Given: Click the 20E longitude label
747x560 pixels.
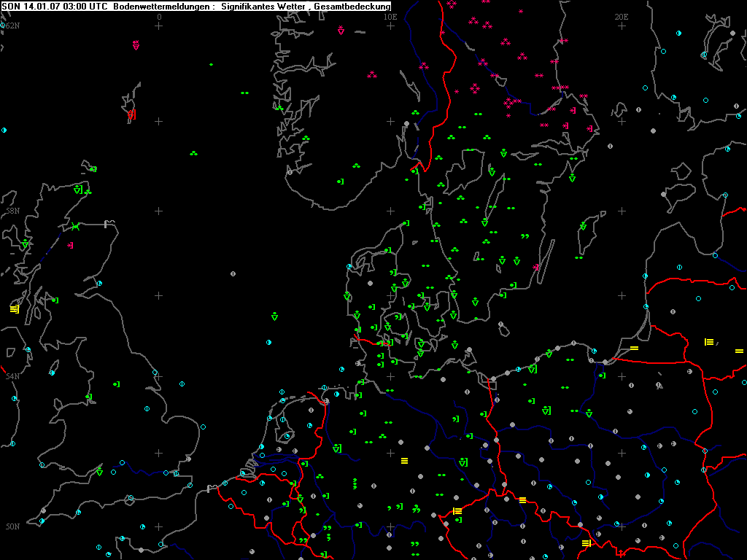Looking at the screenshot, I should [x=621, y=16].
